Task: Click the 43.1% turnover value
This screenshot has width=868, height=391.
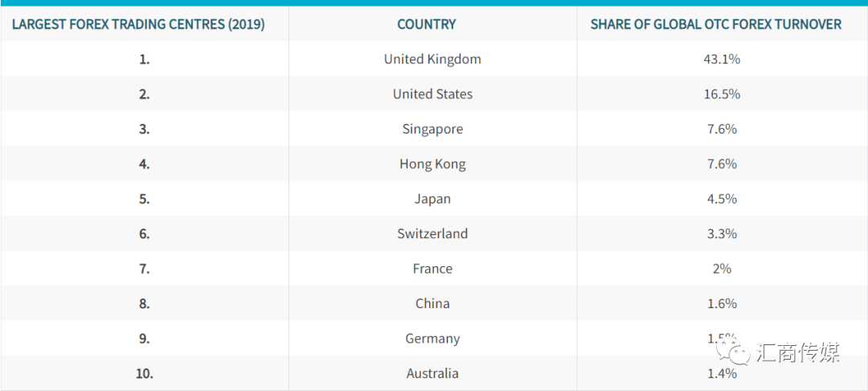Action: coord(722,59)
